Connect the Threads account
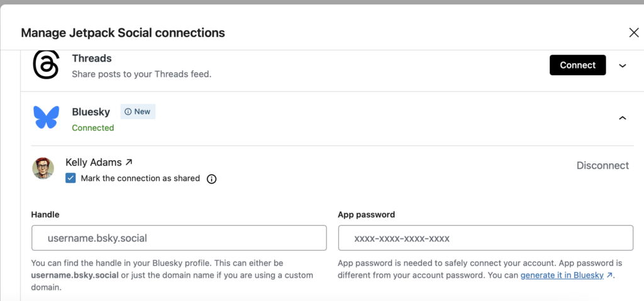This screenshot has height=301, width=644. pos(577,65)
